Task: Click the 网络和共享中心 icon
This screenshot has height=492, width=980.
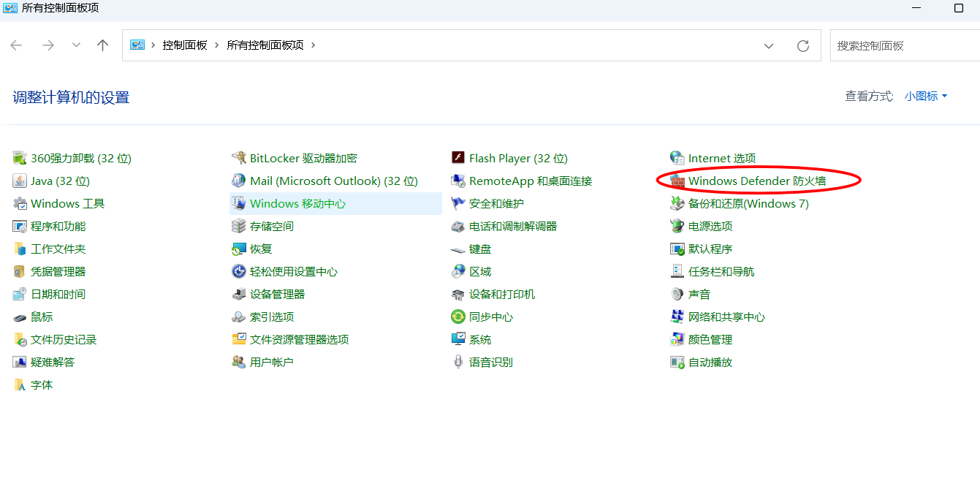Action: (x=677, y=317)
